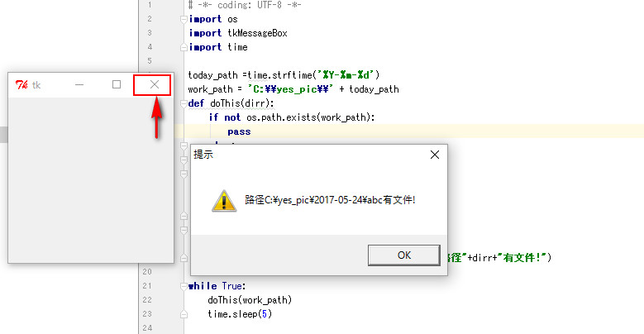
Task: Click the fold end marker at line 4
Action: pyautogui.click(x=184, y=47)
